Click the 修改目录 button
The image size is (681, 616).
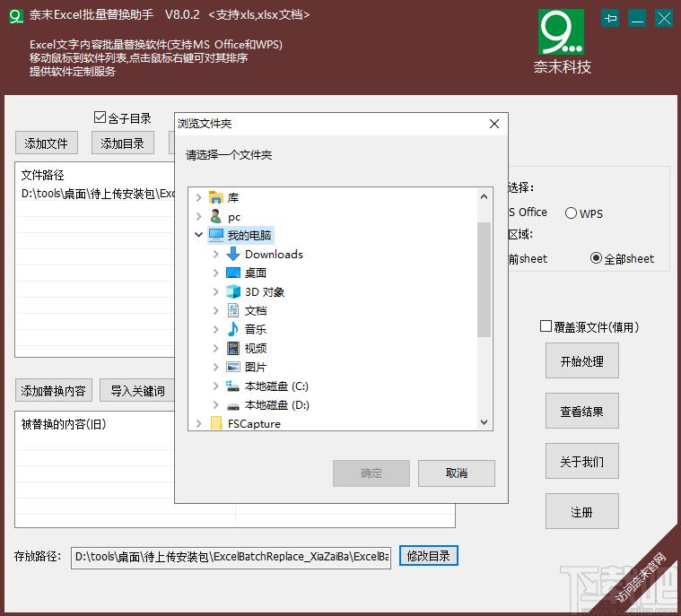(429, 556)
